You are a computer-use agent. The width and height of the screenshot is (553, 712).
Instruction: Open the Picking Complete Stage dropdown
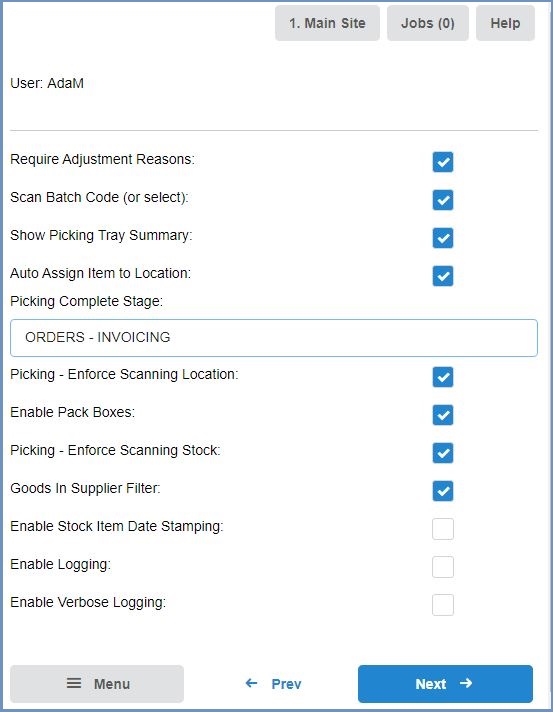(x=274, y=338)
